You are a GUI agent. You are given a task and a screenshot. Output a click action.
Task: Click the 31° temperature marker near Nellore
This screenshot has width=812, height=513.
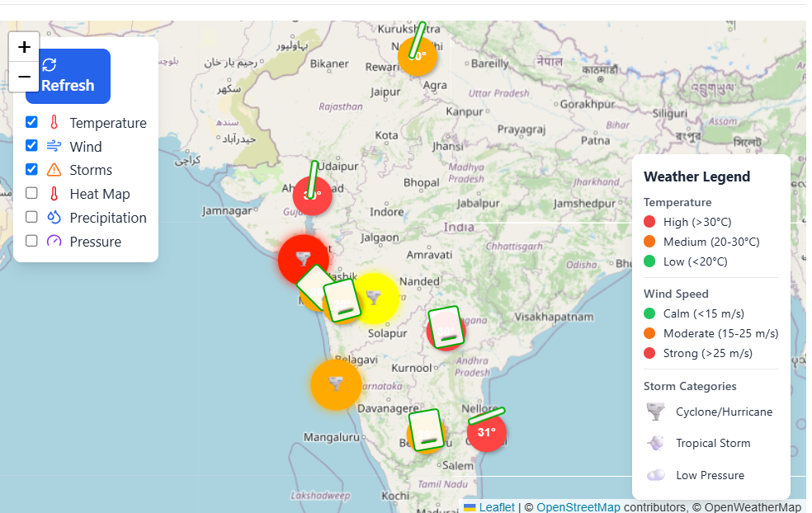(486, 432)
